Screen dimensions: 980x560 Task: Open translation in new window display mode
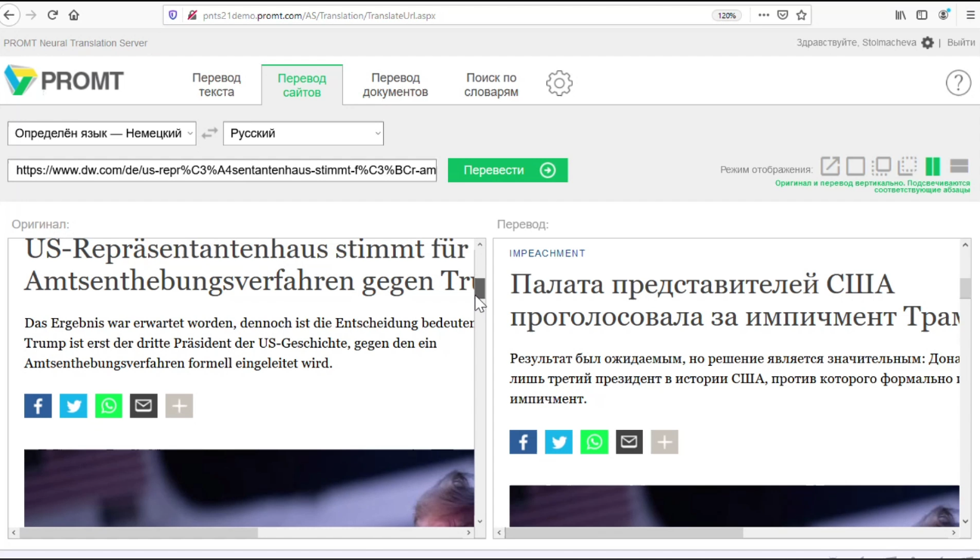pos(830,166)
